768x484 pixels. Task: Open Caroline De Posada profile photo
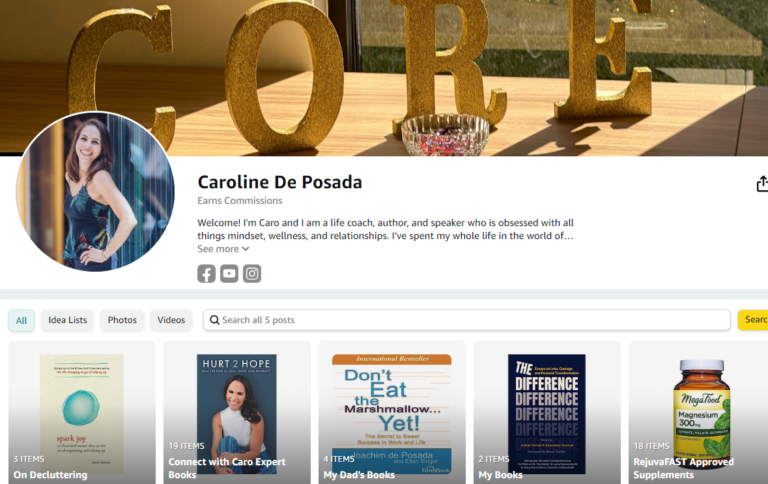95,192
